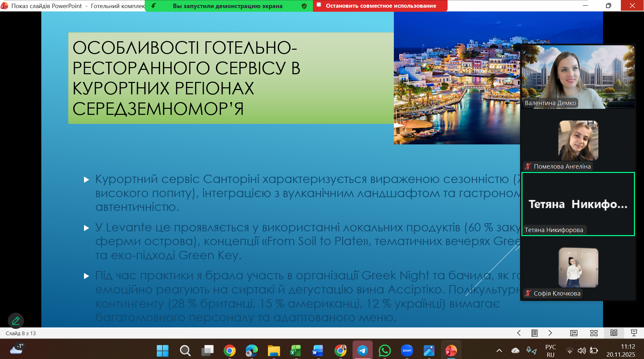Open the clock showing 11:12 20.11.2025

[x=620, y=351]
